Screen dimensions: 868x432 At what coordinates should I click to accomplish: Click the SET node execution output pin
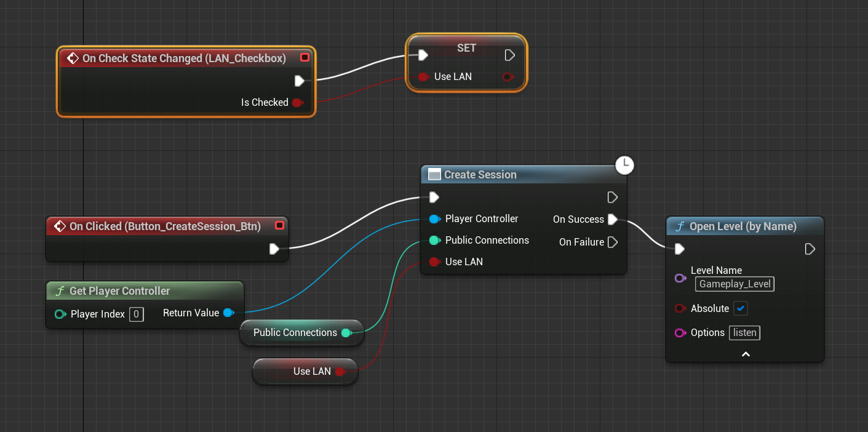point(509,55)
